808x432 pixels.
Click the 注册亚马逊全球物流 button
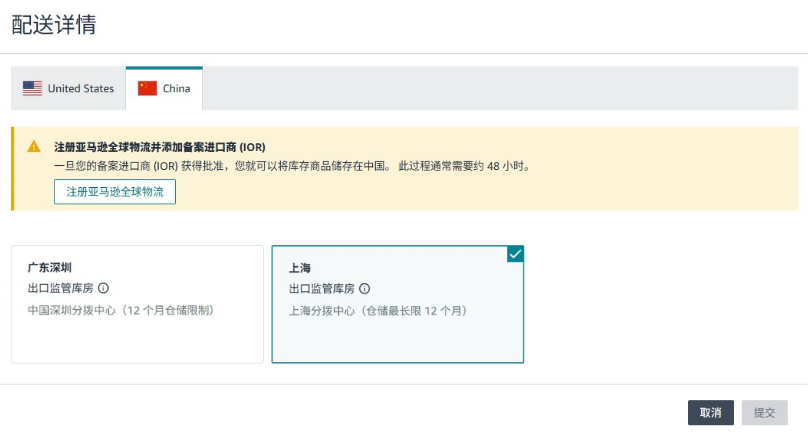(115, 192)
